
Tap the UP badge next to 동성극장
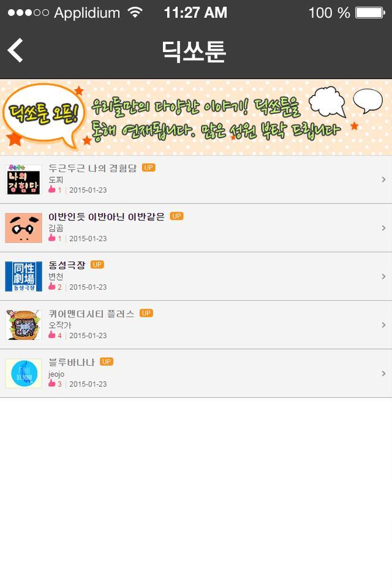click(97, 265)
